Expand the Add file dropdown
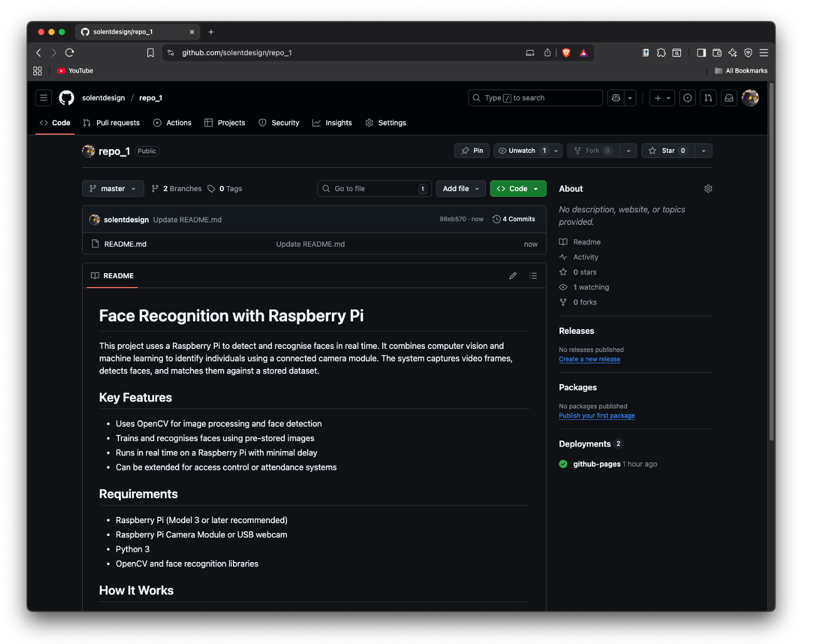Screen dimensions: 818x644 point(460,189)
